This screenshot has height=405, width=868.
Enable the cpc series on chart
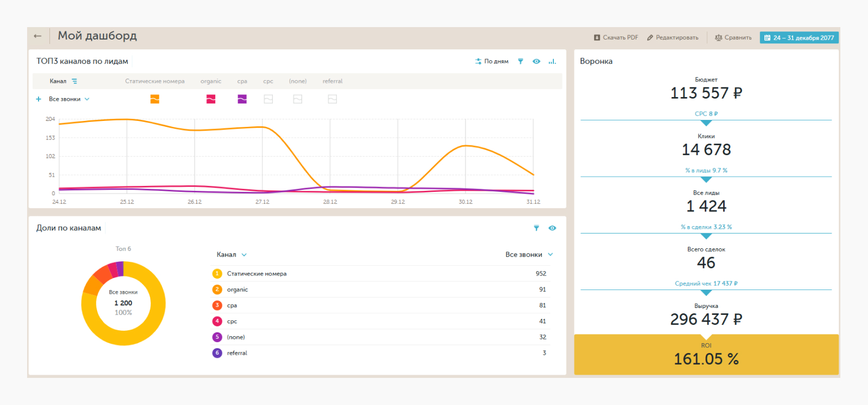coord(268,99)
